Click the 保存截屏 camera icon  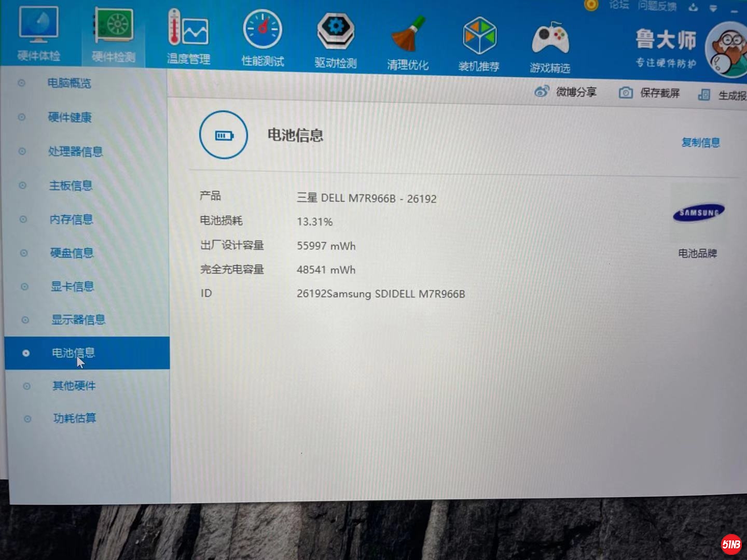pyautogui.click(x=626, y=93)
